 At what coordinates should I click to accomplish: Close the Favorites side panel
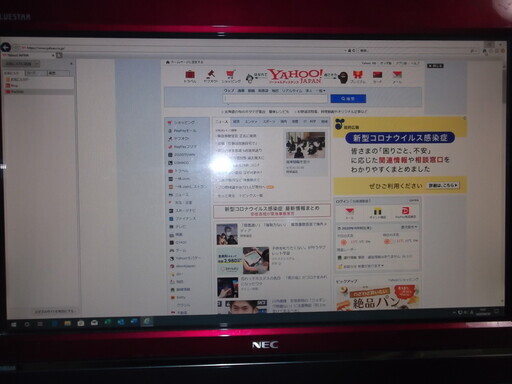pyautogui.click(x=71, y=63)
